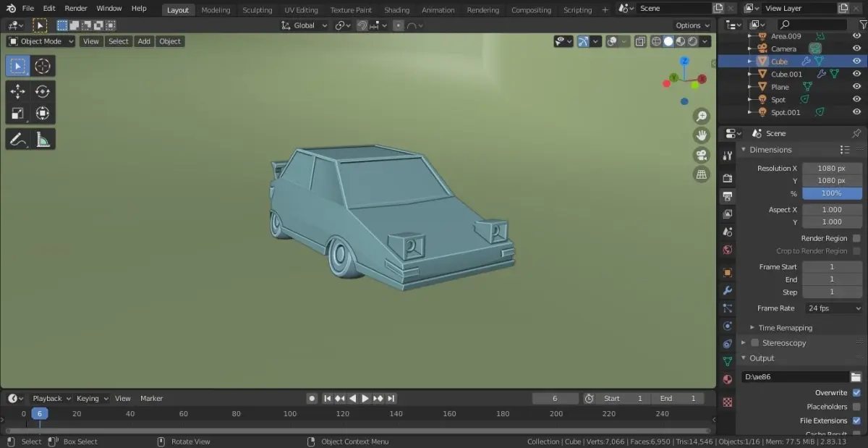Click the Resolution percentage 100% slider
Viewport: 868px width, 448px height.
coord(832,193)
